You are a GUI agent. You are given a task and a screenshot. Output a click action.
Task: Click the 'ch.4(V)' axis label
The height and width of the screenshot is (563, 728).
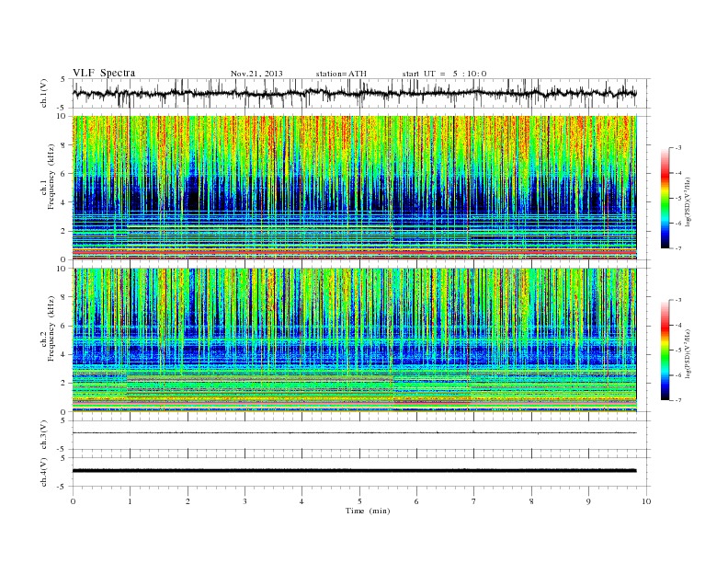tap(44, 472)
